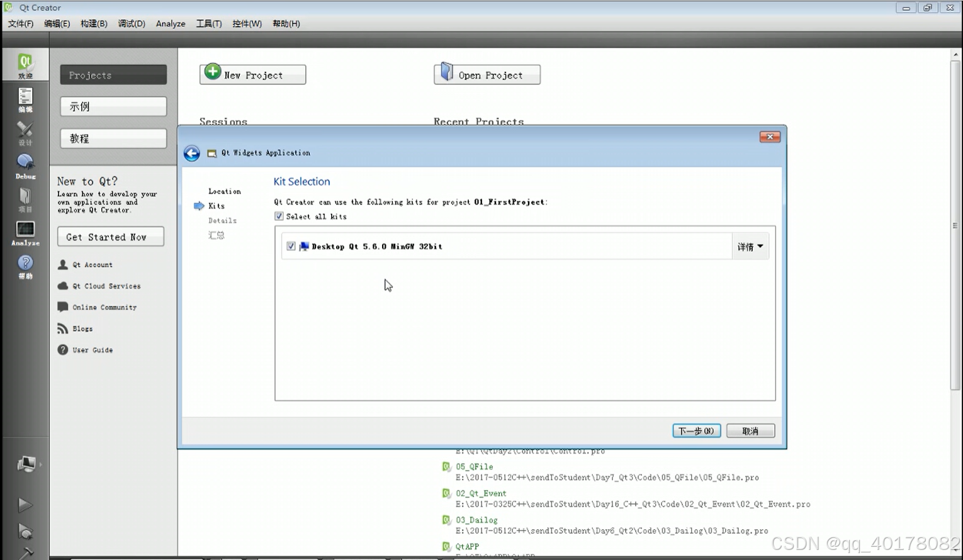Open the 文件(F) menu

tap(21, 23)
